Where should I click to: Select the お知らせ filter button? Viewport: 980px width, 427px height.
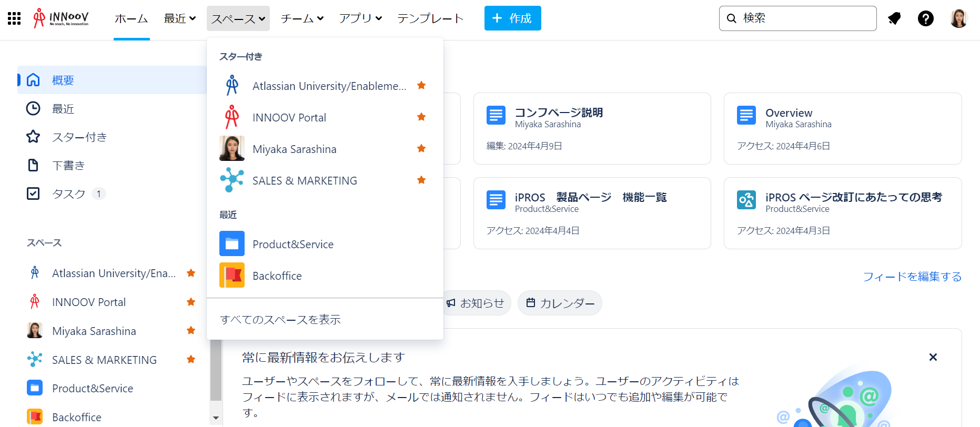[x=477, y=303]
